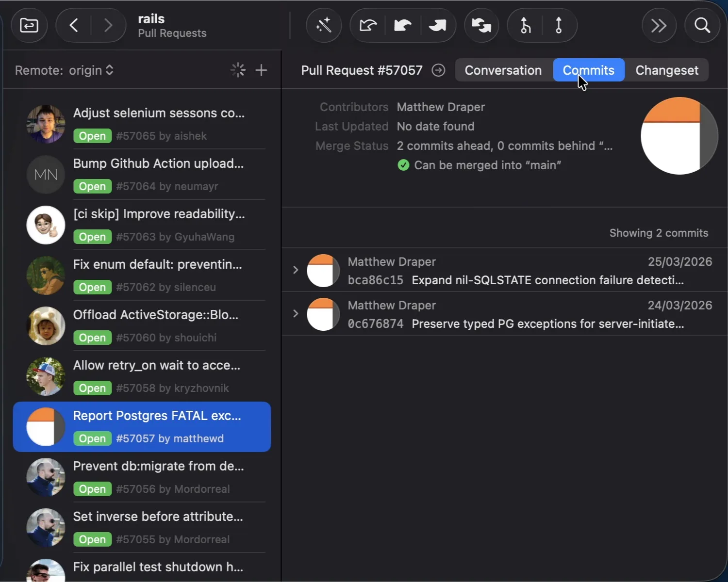Viewport: 728px width, 582px height.
Task: Click the '2 commits ahead' merge status text
Action: click(x=504, y=146)
